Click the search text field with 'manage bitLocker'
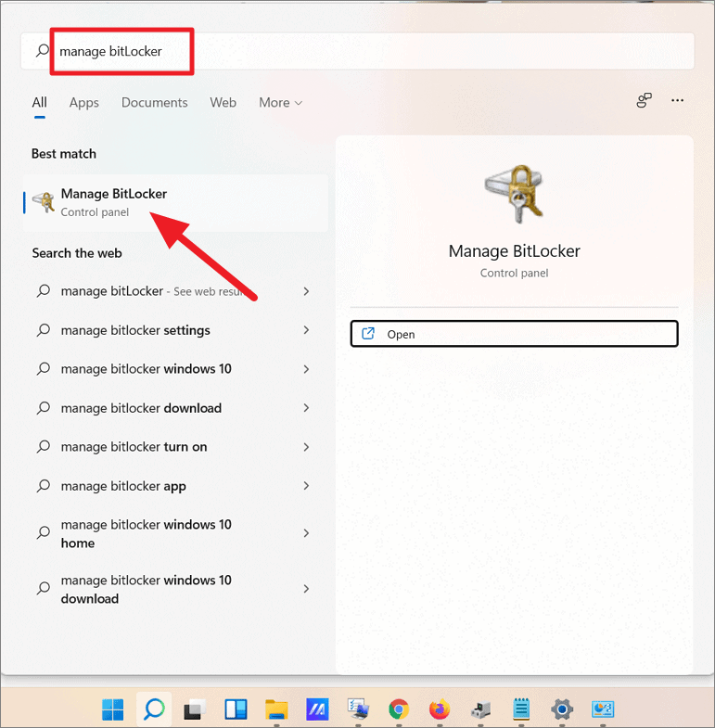The width and height of the screenshot is (715, 728). pos(358,51)
